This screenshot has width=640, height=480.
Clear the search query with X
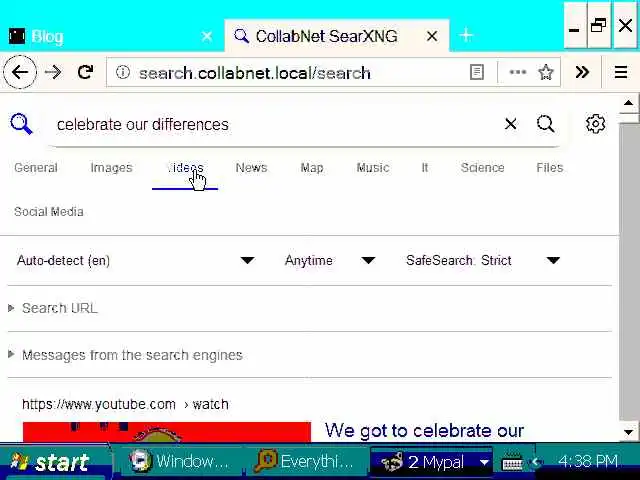tap(511, 124)
